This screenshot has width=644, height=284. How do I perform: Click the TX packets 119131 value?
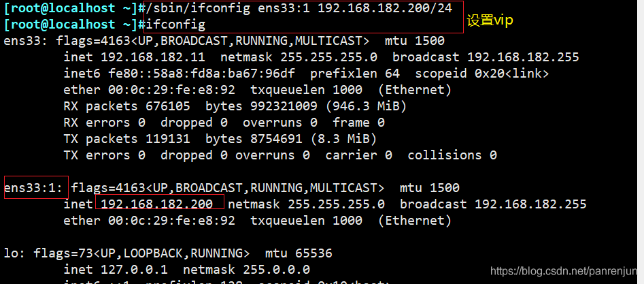tap(167, 139)
